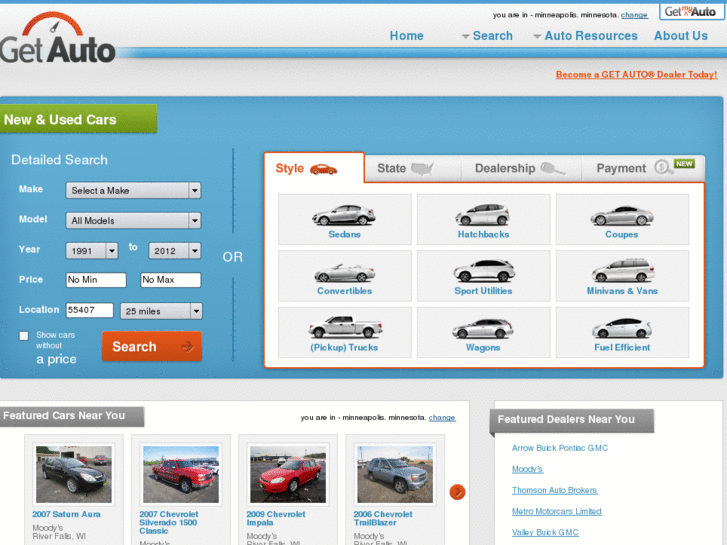Click 2007 Chevrolet Silverado 1500 Classic title
727x545 pixels.
(168, 522)
